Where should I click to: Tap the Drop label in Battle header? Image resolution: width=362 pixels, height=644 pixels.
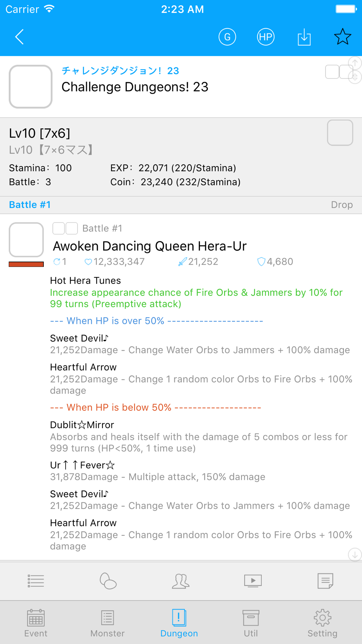[342, 205]
